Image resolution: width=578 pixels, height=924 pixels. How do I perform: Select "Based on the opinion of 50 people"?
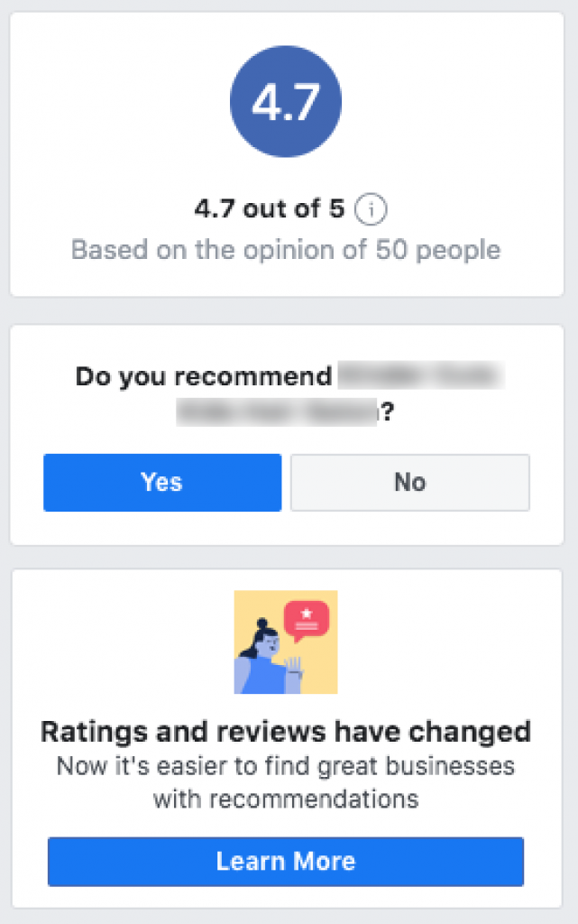coord(286,249)
